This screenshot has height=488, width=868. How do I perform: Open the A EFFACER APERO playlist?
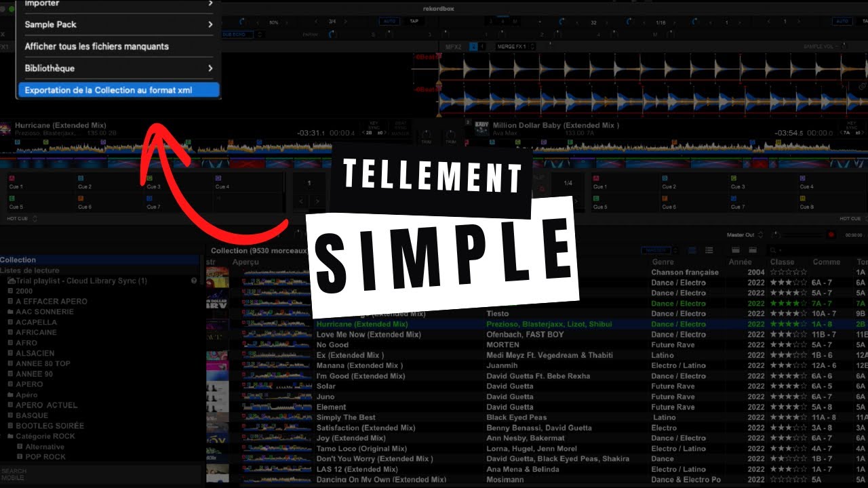(52, 302)
